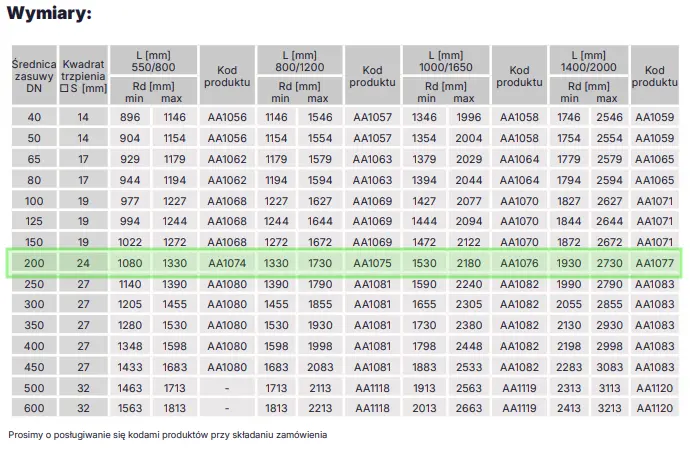Select product code AA1076
This screenshot has height=449, width=690.
click(x=519, y=263)
